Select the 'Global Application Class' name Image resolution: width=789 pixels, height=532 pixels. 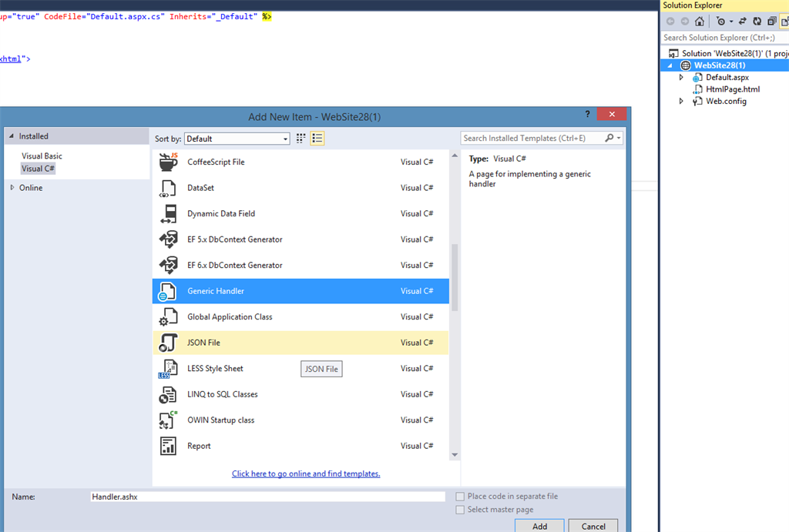[x=230, y=316]
